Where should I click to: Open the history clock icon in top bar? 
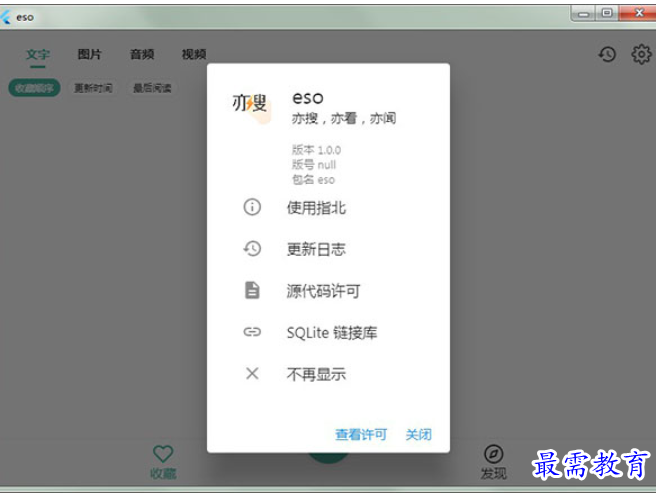pos(607,54)
